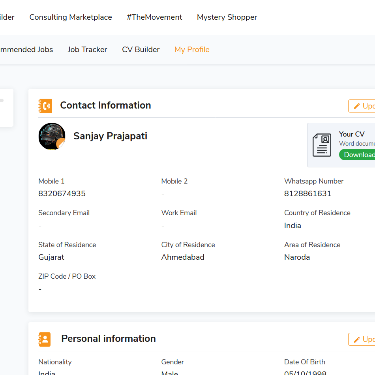The height and width of the screenshot is (375, 375).
Task: Click the Area of Residence value Naroda
Action: click(297, 257)
